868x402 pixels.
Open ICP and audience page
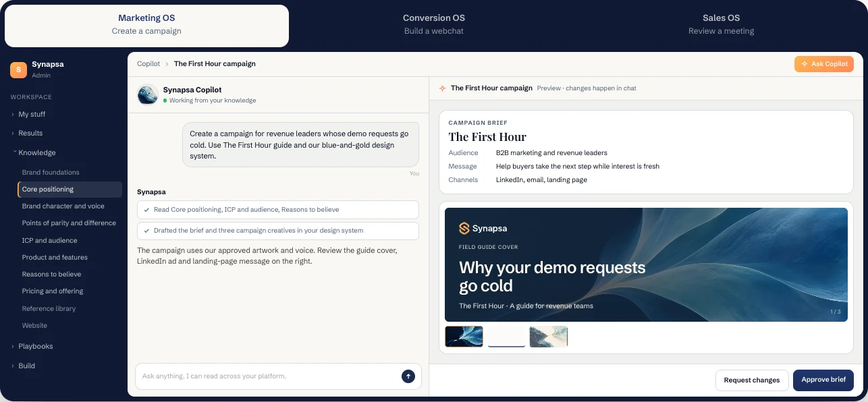coord(49,240)
